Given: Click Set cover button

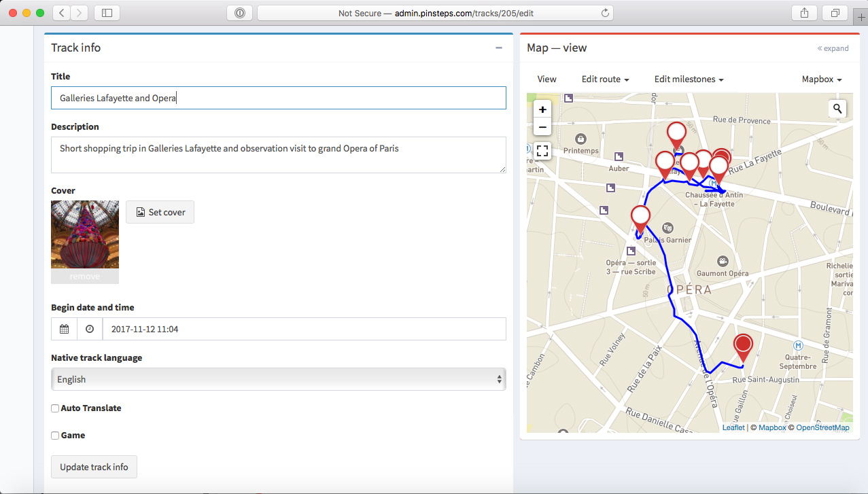Looking at the screenshot, I should click(x=160, y=212).
